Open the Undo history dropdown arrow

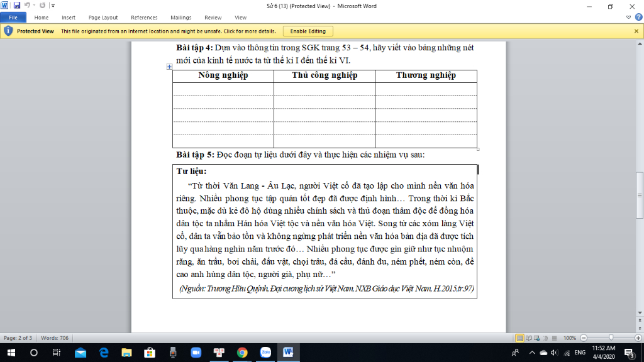tap(34, 5)
